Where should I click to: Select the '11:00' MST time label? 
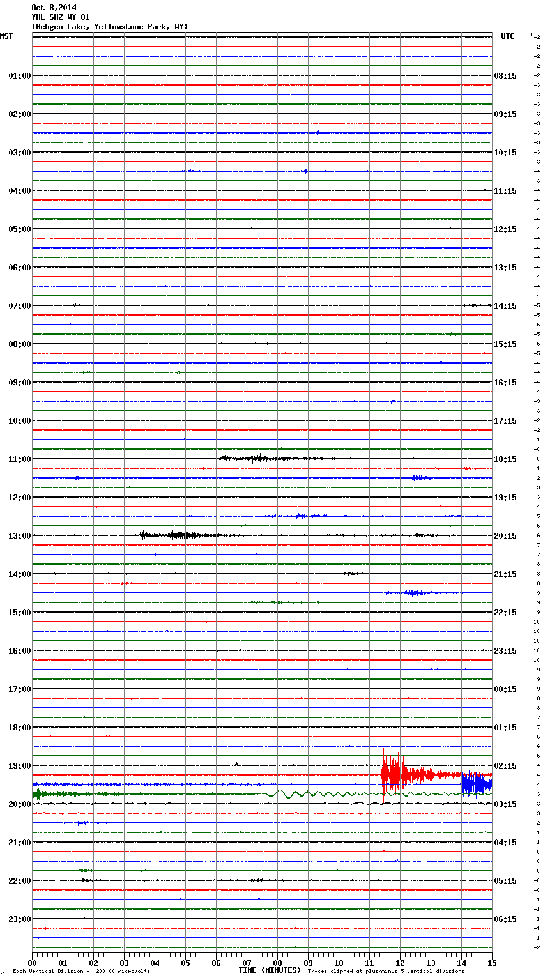(x=19, y=459)
